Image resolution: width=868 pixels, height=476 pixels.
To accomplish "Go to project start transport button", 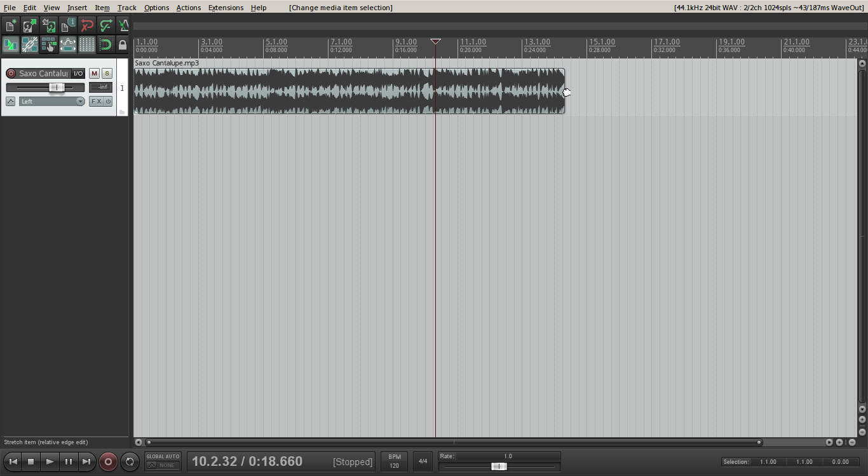I will (13, 462).
